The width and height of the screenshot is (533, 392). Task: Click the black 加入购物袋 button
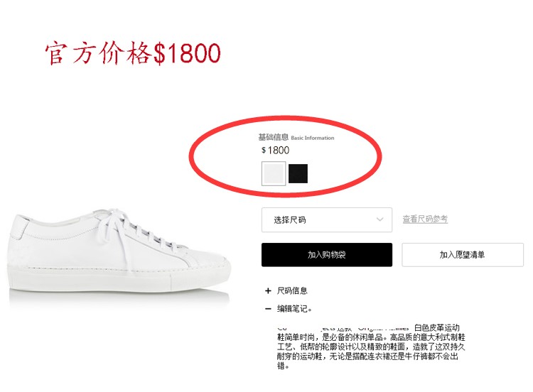pos(327,255)
